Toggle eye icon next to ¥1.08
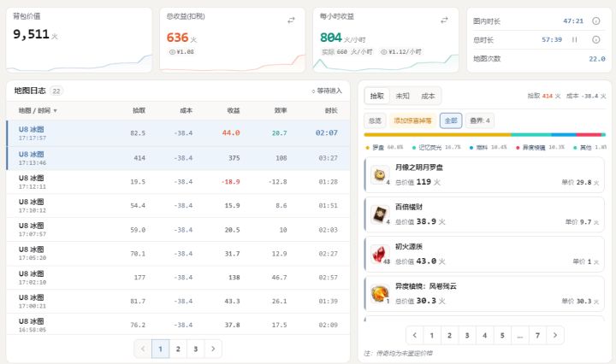This screenshot has width=616, height=364. tap(172, 52)
